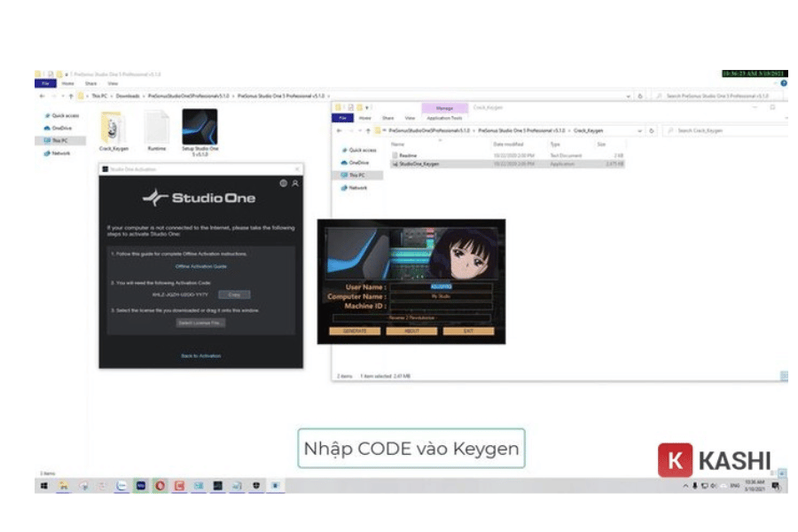Click the Opera browser icon in taskbar
The width and height of the screenshot is (798, 532).
(160, 486)
